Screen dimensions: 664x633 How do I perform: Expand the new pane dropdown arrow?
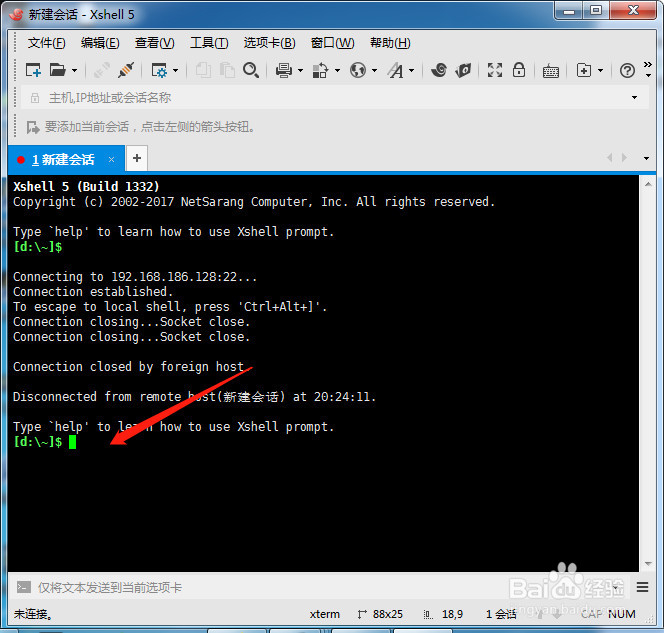[600, 70]
